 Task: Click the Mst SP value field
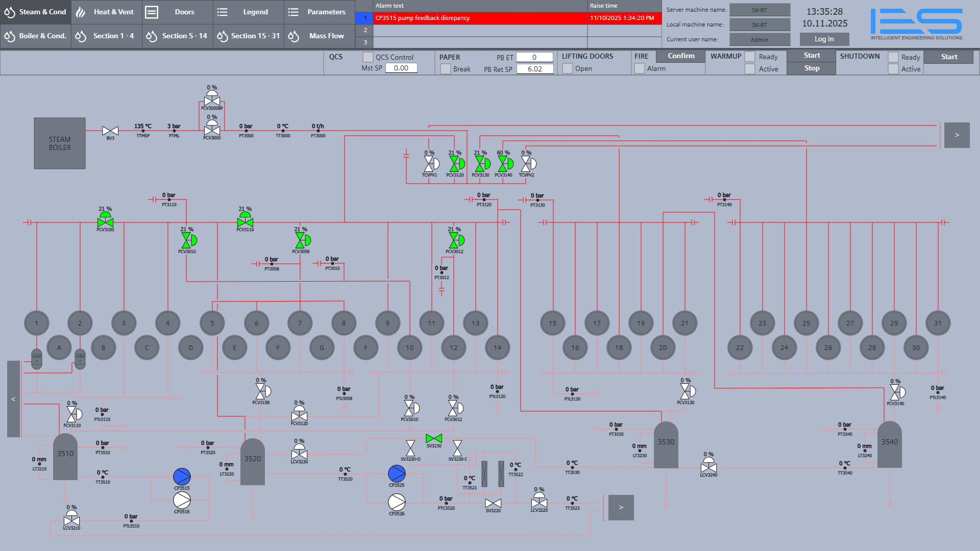[401, 68]
